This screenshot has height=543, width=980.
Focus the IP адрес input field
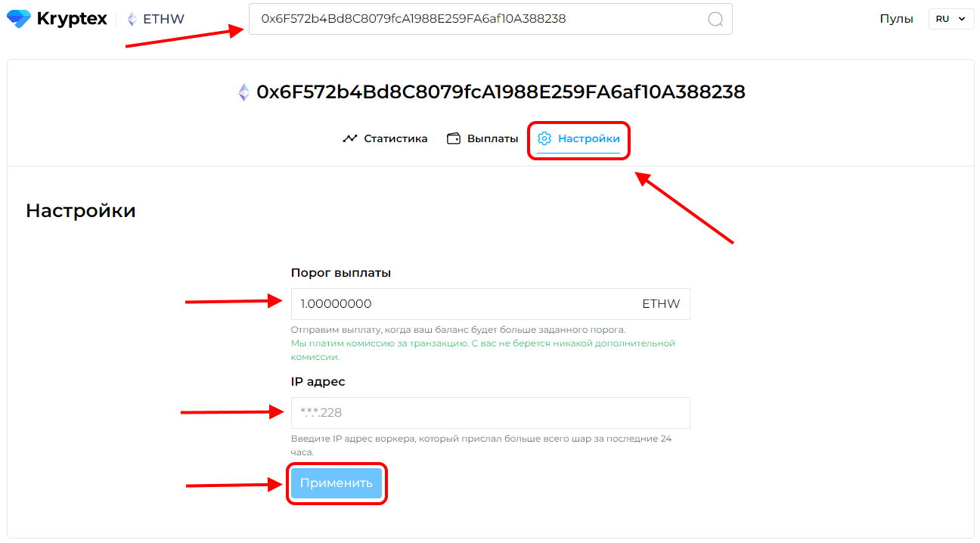click(490, 413)
